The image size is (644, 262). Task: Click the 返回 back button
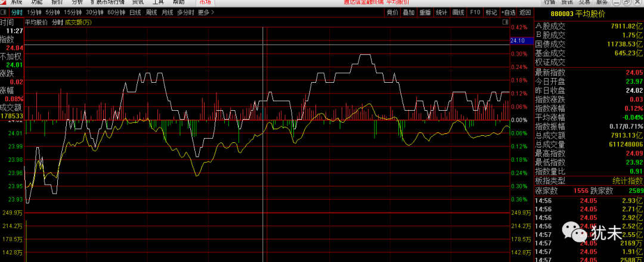point(525,13)
